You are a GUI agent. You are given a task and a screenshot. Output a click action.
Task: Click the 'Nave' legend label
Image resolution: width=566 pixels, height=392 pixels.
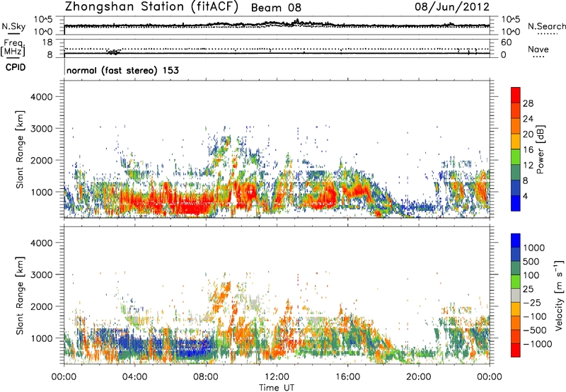pyautogui.click(x=538, y=49)
